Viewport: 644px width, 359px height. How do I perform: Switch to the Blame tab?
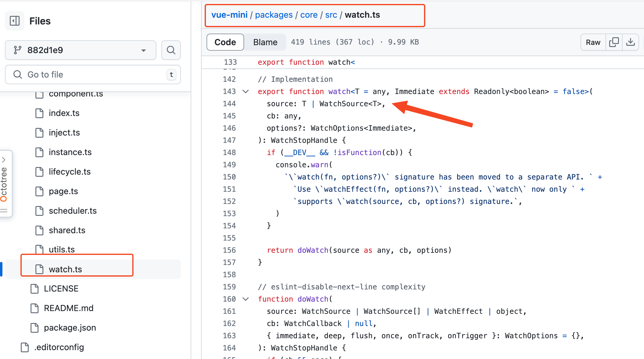point(265,42)
